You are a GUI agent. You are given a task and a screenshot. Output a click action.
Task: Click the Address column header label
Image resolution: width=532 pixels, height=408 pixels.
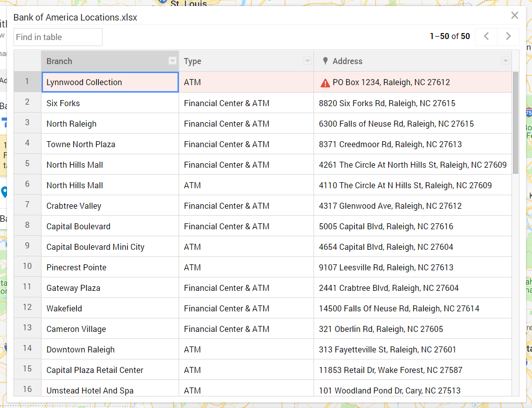coord(347,61)
